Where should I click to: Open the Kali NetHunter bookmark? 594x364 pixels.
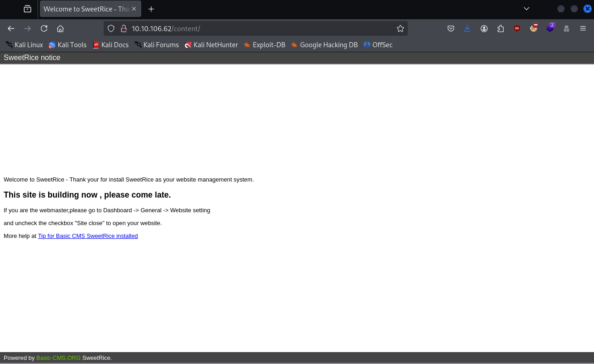(211, 45)
